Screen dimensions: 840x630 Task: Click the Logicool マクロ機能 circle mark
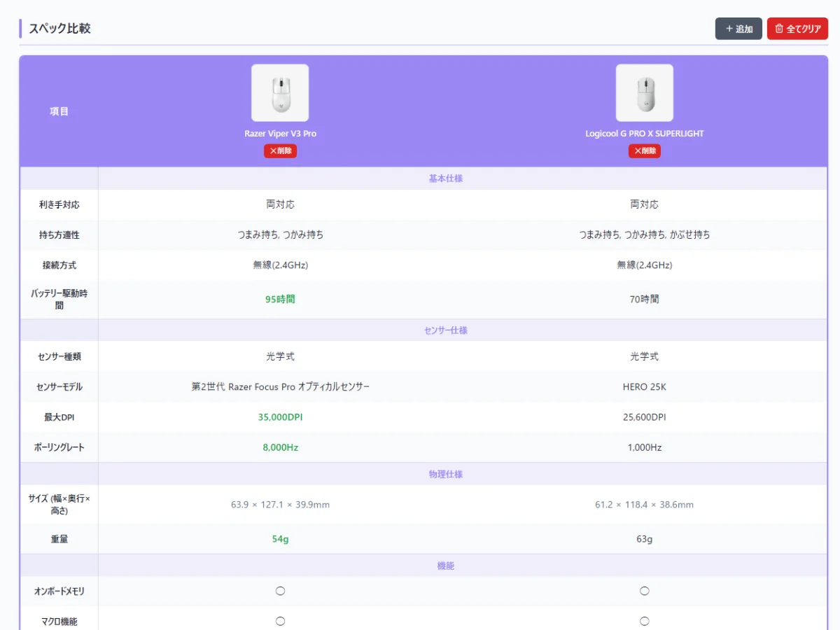pos(644,621)
